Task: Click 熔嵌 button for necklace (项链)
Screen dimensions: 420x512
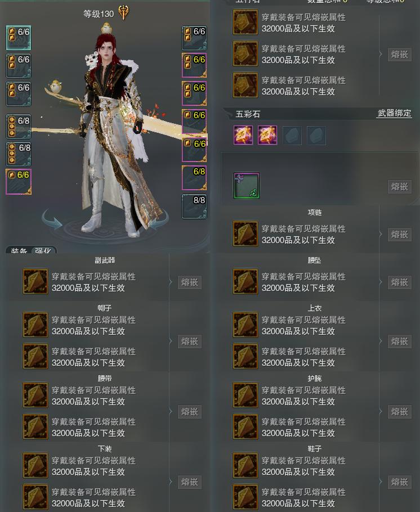Action: 399,235
